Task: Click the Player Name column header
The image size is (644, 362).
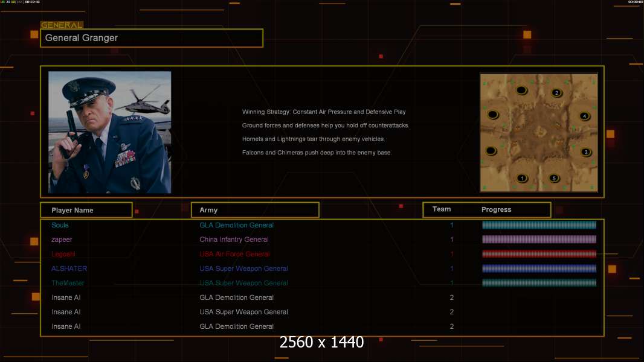Action: 86,210
